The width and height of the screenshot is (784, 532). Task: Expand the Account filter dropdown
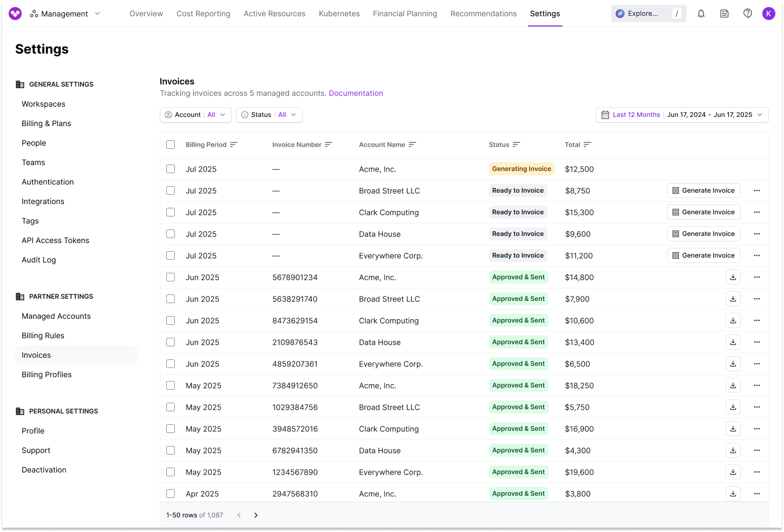[195, 115]
